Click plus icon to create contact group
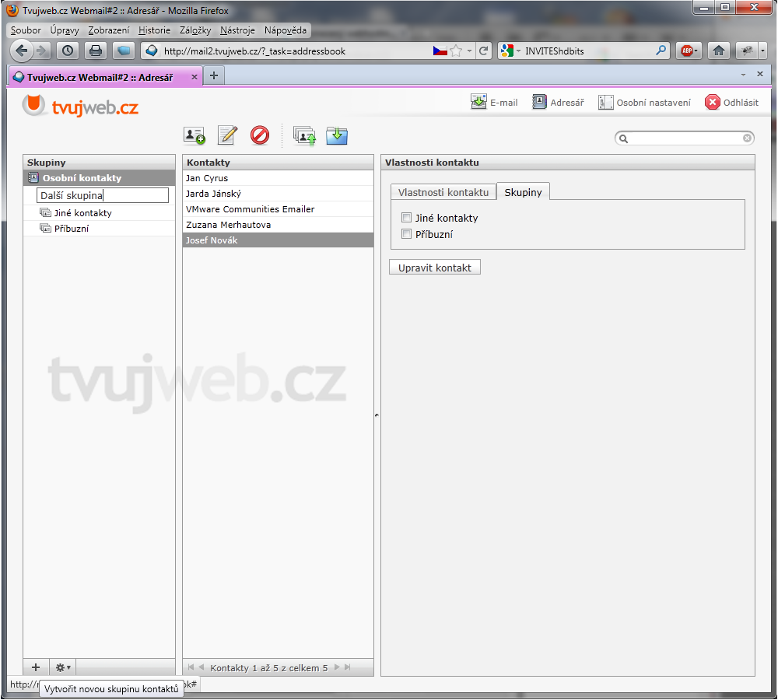 coord(35,667)
